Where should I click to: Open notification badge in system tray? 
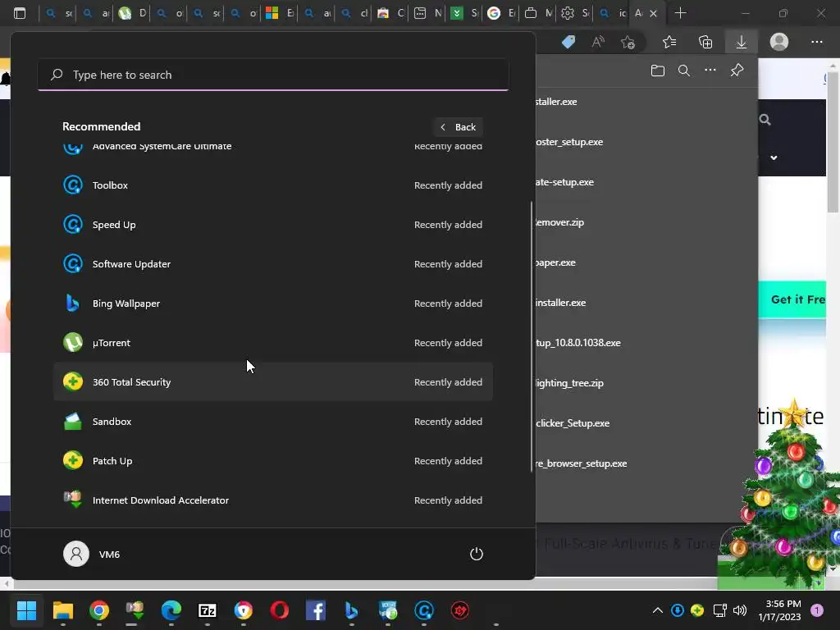(x=817, y=610)
